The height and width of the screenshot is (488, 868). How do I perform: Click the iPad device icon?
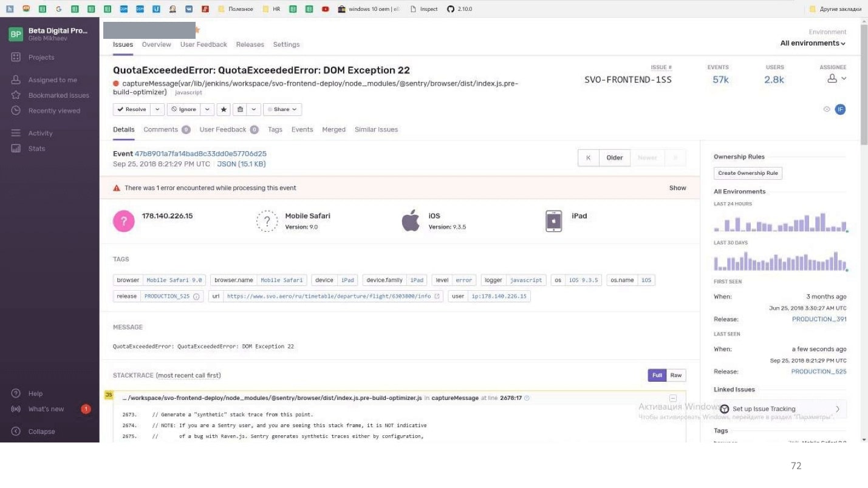click(553, 221)
